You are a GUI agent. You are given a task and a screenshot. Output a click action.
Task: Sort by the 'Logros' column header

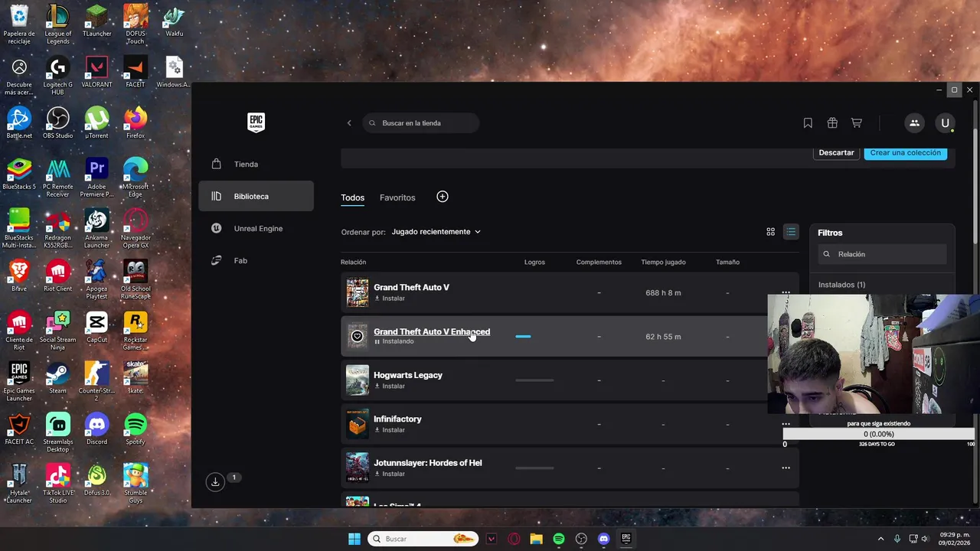click(534, 262)
